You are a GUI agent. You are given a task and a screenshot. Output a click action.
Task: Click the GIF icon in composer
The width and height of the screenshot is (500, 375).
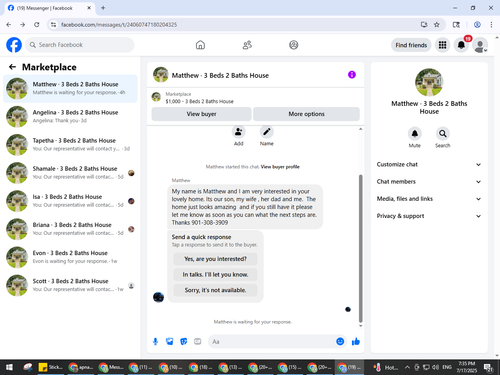(198, 341)
